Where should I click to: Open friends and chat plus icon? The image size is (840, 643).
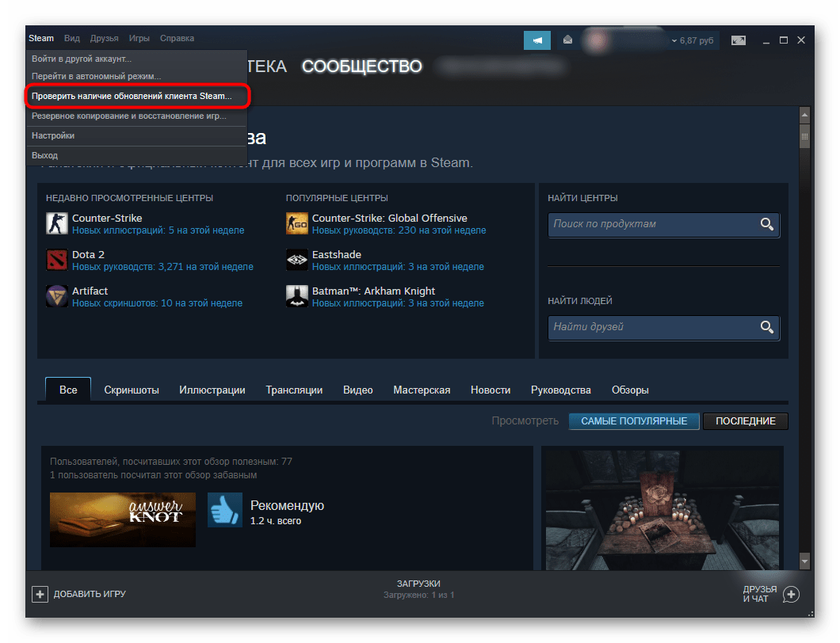[x=791, y=594]
